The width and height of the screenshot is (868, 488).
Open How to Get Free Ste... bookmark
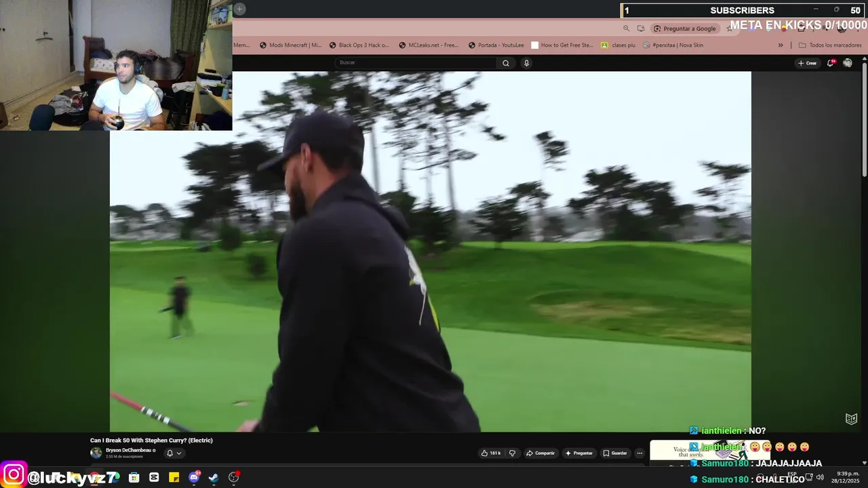tap(562, 45)
